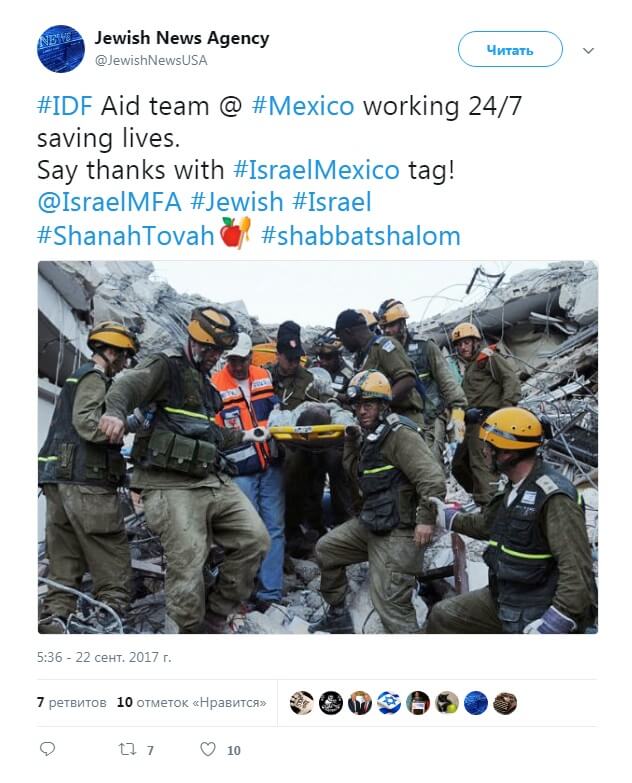Open the #Mexico hashtag link
Viewport: 632px width, 783px height.
coord(303,106)
